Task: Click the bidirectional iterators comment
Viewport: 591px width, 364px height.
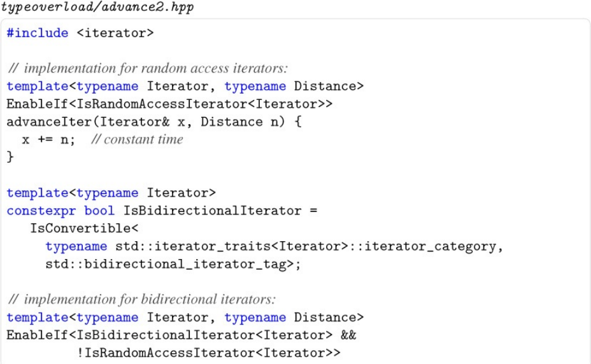Action: pos(141,299)
